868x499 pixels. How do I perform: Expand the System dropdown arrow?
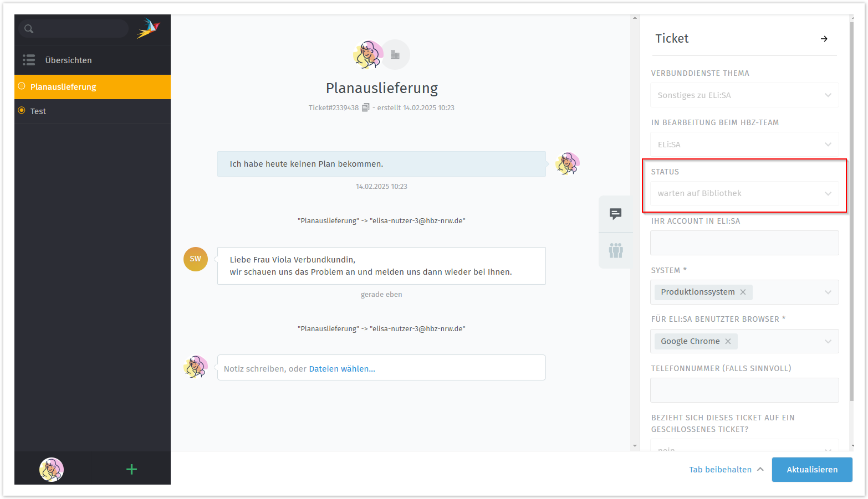coord(828,292)
